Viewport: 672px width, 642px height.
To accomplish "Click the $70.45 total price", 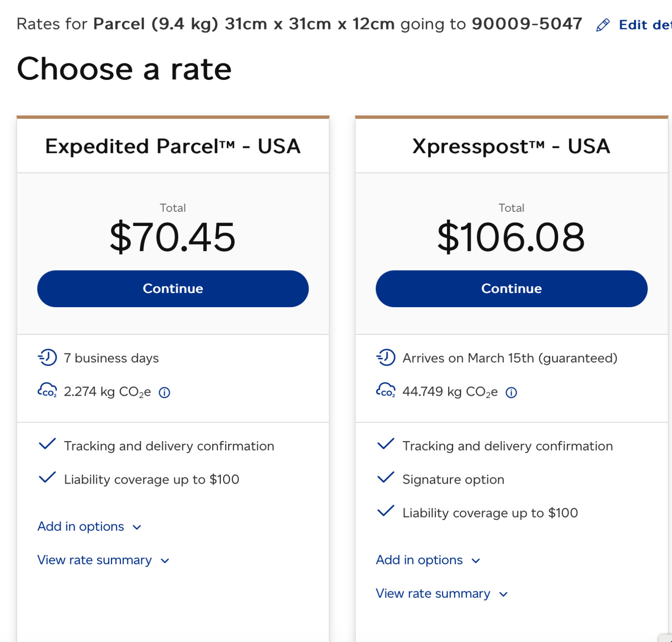I will click(x=173, y=237).
